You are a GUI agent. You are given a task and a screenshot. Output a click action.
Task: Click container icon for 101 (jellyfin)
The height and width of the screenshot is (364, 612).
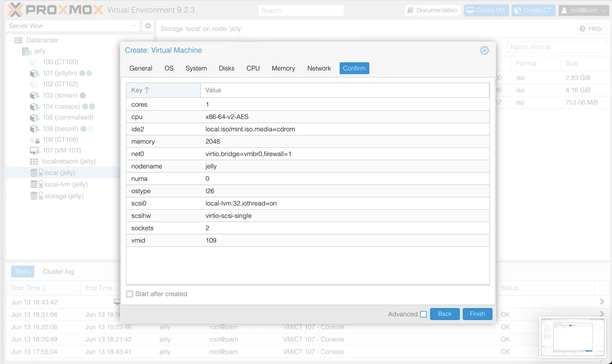click(34, 73)
